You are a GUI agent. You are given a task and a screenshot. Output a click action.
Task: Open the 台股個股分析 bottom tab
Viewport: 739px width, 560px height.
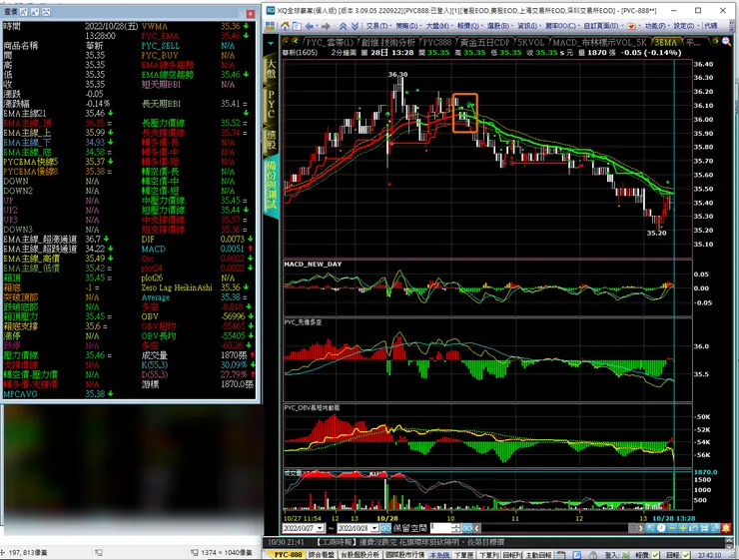click(x=361, y=555)
